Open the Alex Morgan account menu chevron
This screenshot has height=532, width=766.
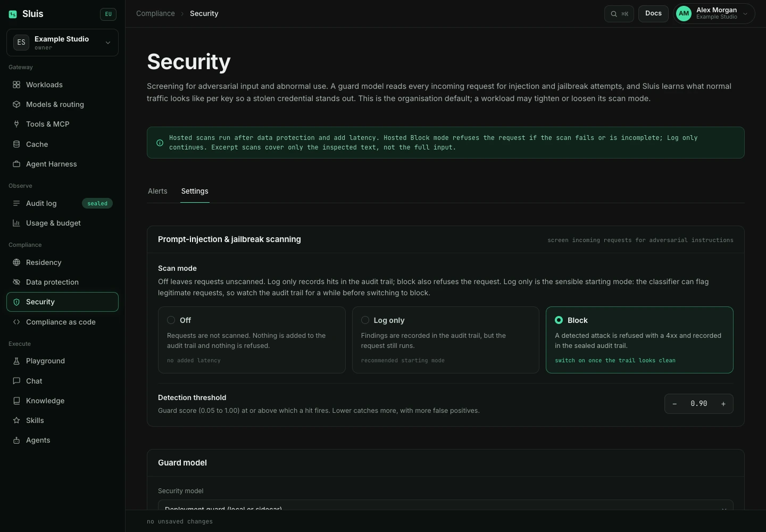745,14
